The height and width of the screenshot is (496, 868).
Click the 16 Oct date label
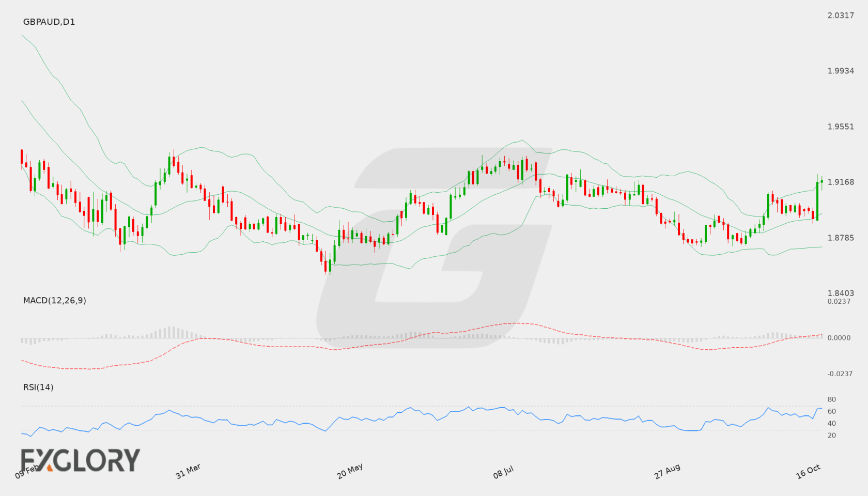(x=808, y=471)
